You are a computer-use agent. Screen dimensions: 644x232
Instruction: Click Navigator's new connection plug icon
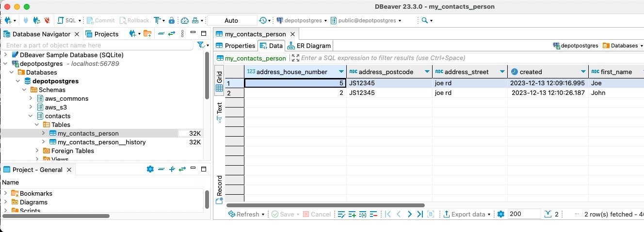point(132,33)
